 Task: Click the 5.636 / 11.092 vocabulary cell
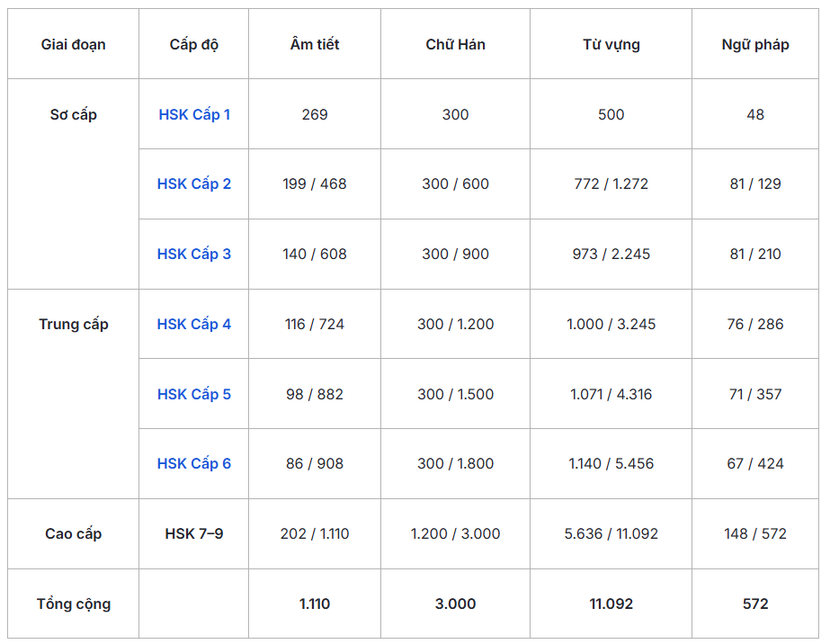(x=611, y=533)
